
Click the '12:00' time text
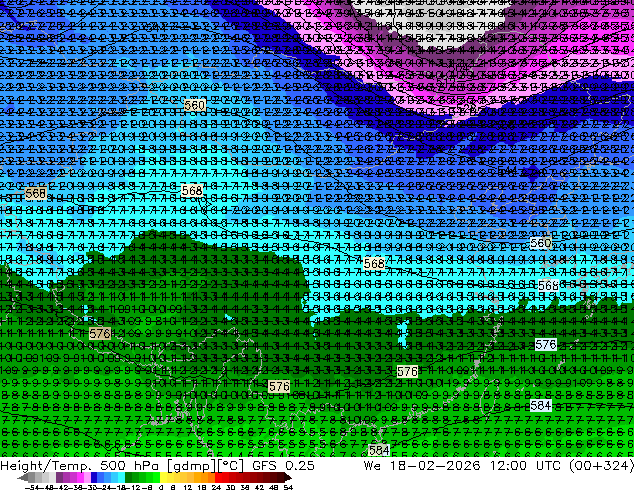tap(508, 466)
